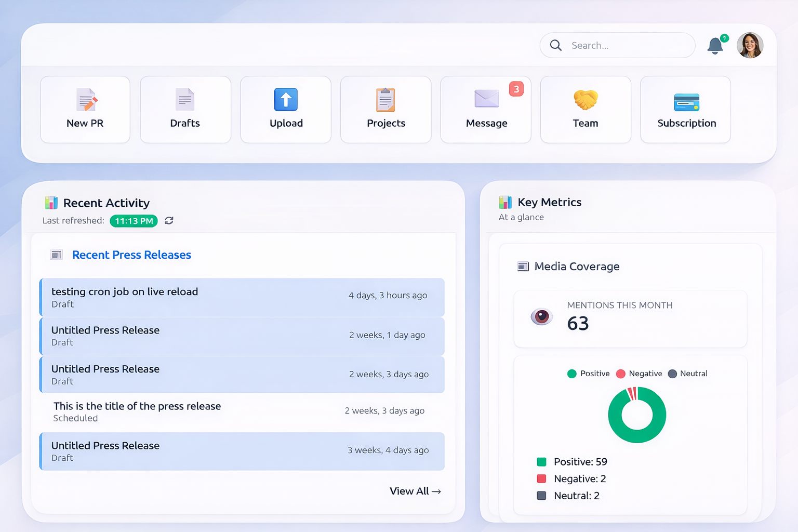This screenshot has height=532, width=798.
Task: Open the user profile avatar
Action: click(750, 45)
